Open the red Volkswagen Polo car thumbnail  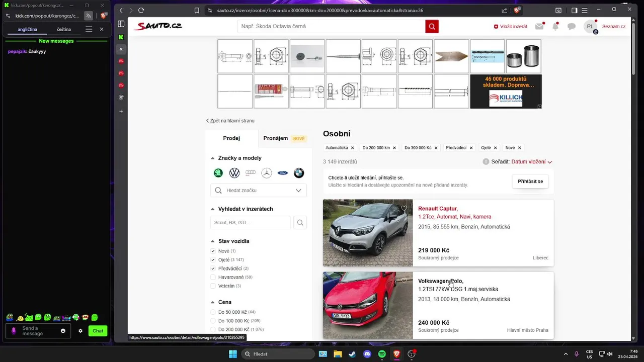(368, 305)
